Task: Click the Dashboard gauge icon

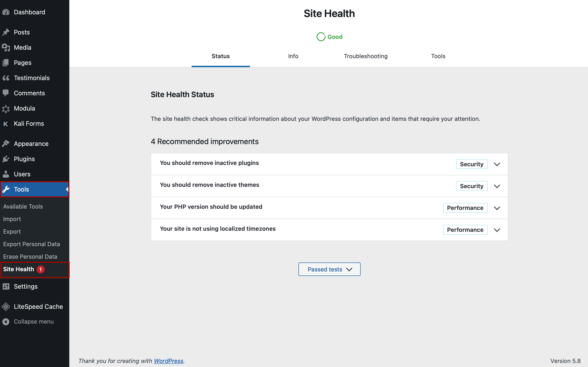Action: [6, 12]
